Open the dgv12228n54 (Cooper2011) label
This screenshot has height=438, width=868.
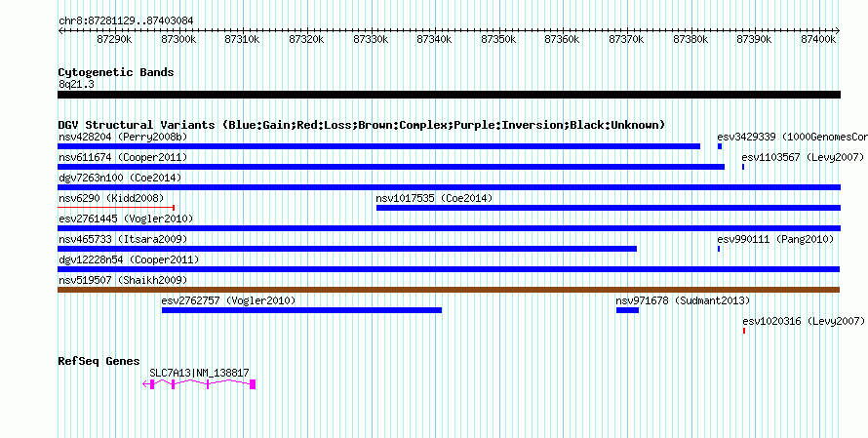[x=129, y=259]
